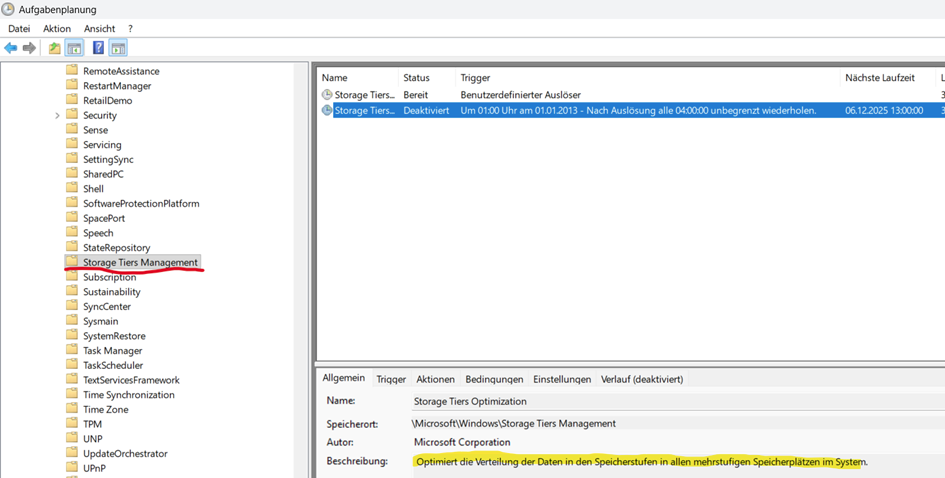Screen dimensions: 945x478
Task: Select StateRepository in the tree
Action: pyautogui.click(x=117, y=247)
